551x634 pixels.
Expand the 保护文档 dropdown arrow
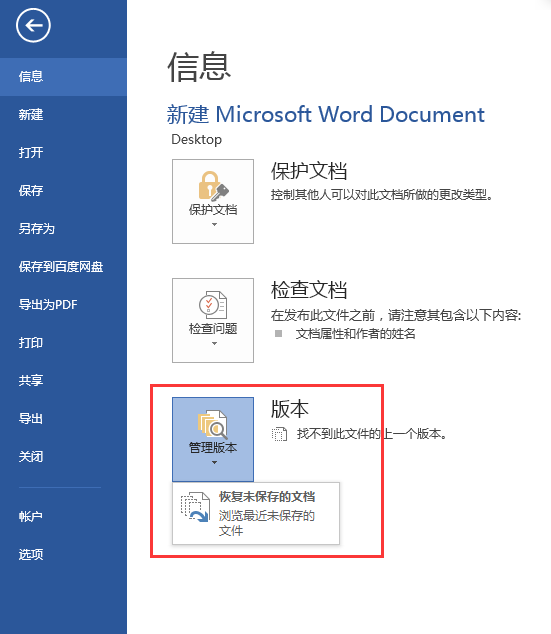[214, 224]
